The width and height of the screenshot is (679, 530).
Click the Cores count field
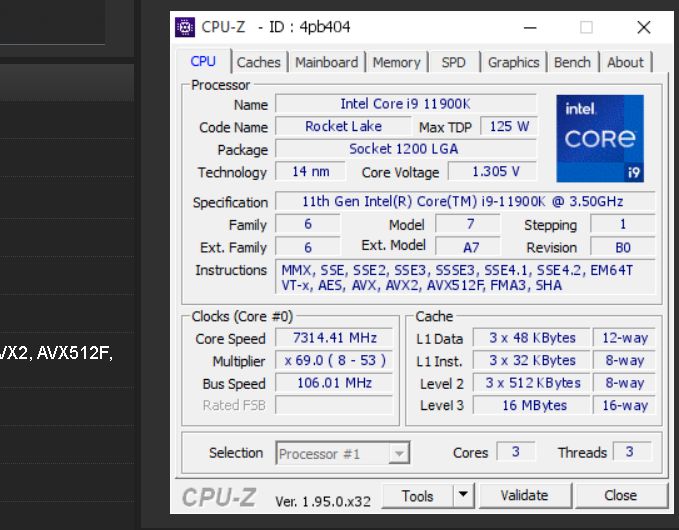pos(515,452)
